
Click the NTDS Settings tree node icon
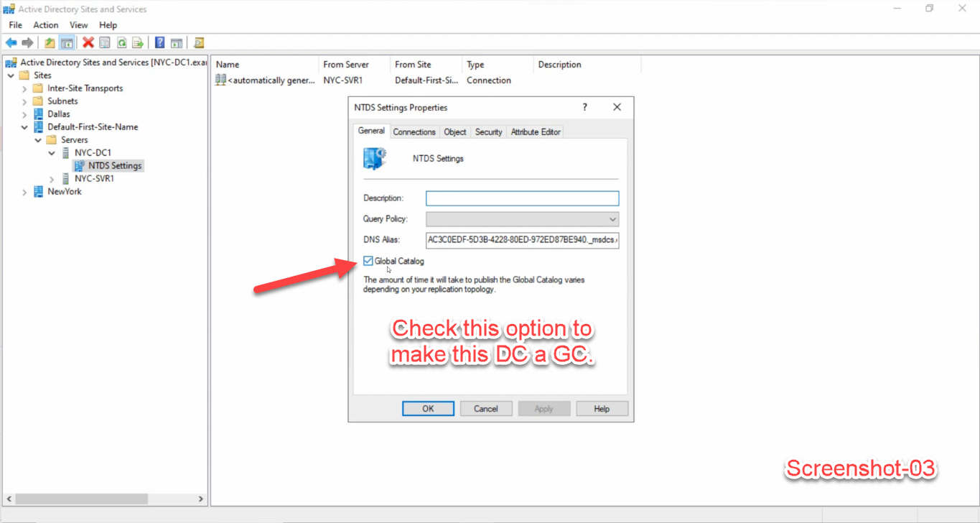79,166
